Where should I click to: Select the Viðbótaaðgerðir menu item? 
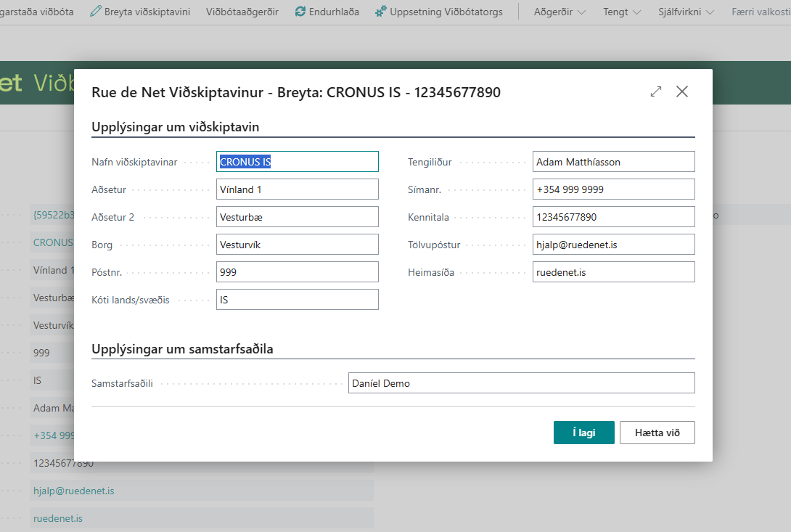tap(242, 12)
